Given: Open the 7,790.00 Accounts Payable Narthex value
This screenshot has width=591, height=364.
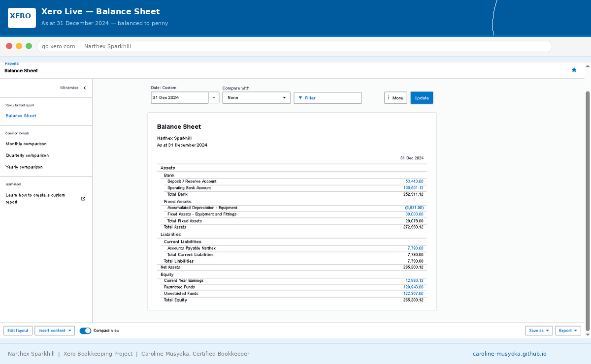Looking at the screenshot, I should [x=415, y=248].
